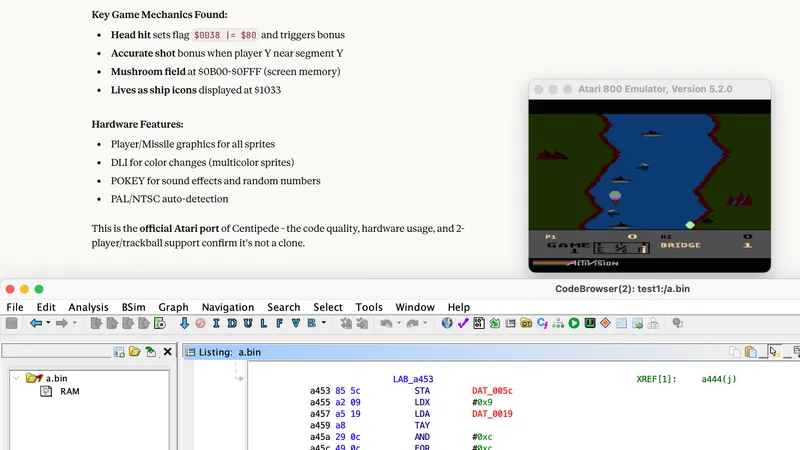Screen dimensions: 800x450
Task: Open the Graph menu
Action: coord(173,307)
